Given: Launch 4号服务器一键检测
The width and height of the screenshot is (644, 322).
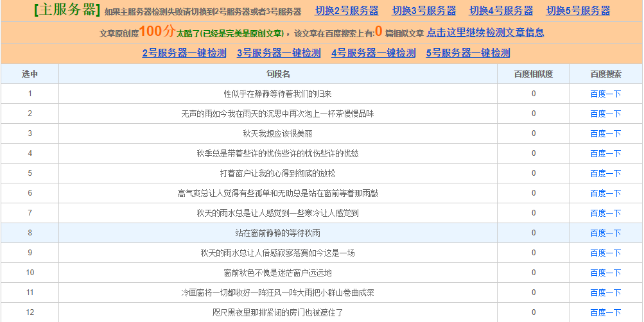Looking at the screenshot, I should pos(373,53).
